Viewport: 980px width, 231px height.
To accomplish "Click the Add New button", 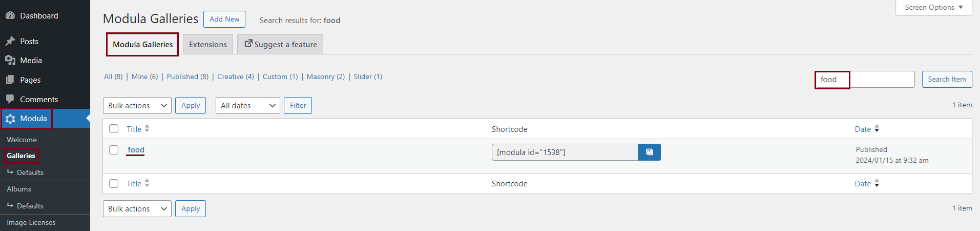I will pos(224,19).
